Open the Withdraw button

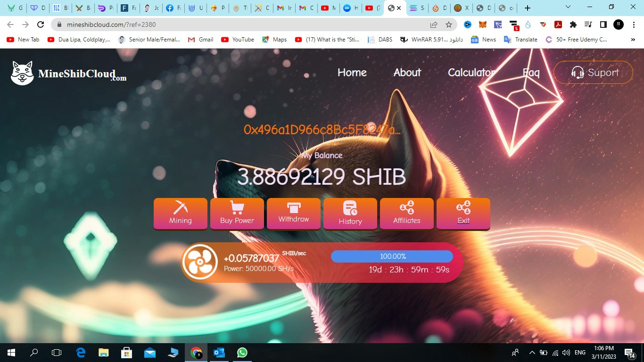click(x=294, y=214)
